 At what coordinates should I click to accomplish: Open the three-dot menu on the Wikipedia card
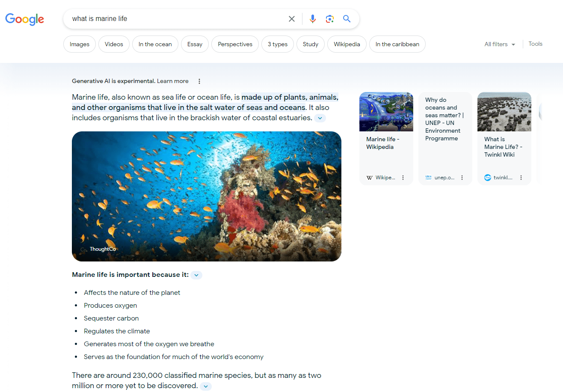[403, 177]
